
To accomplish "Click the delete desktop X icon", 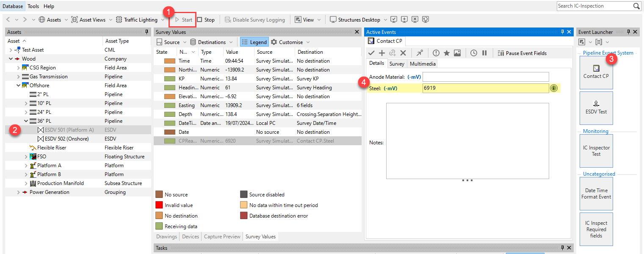I will [415, 19].
